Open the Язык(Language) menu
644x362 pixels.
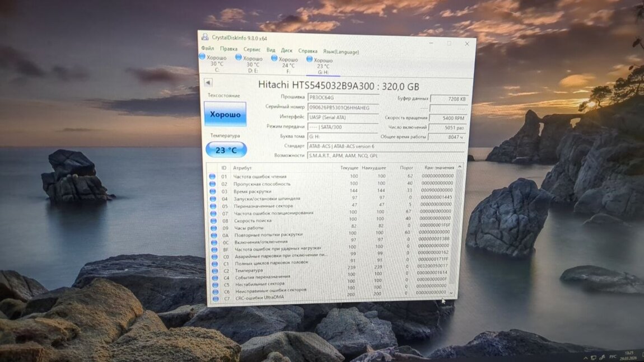coord(340,51)
